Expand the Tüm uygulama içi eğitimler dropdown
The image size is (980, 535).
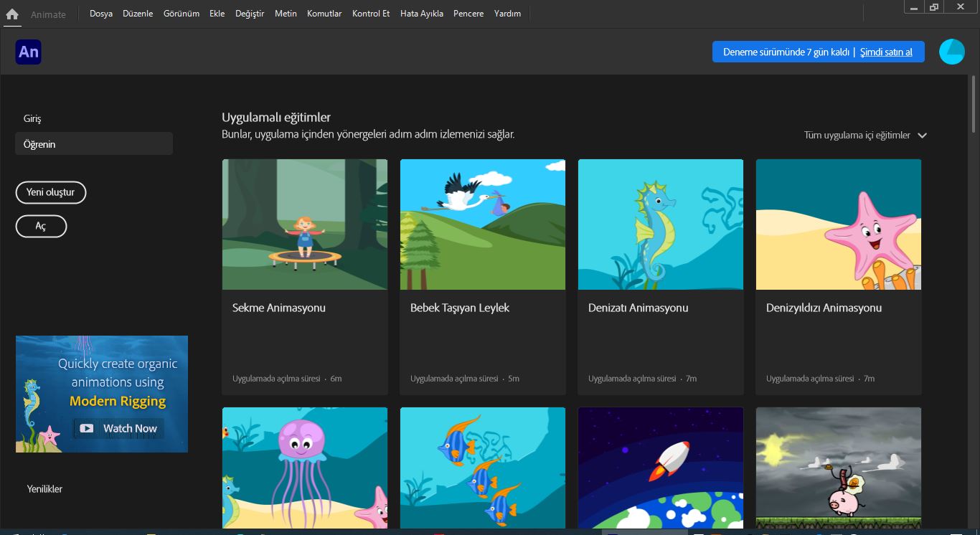click(x=865, y=135)
